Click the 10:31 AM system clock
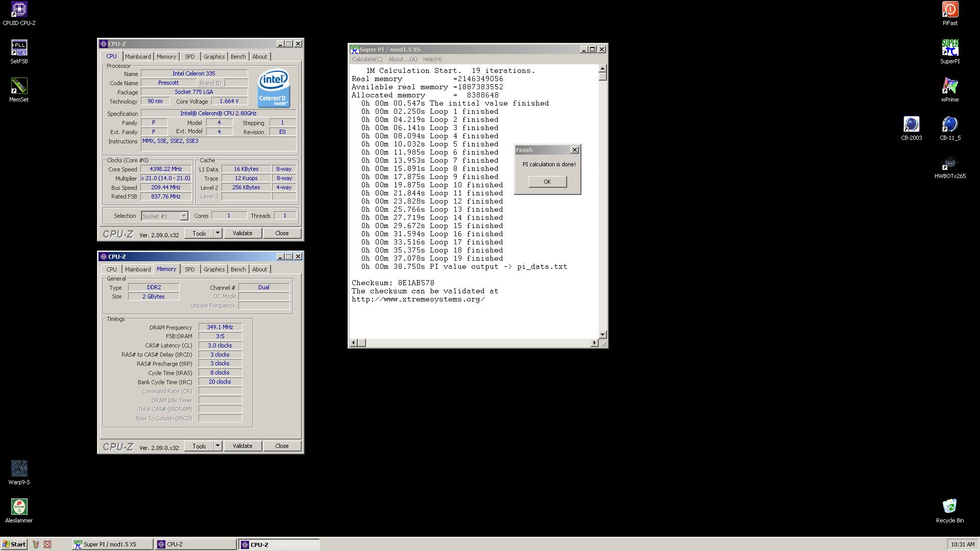This screenshot has width=980, height=551. coord(963,544)
